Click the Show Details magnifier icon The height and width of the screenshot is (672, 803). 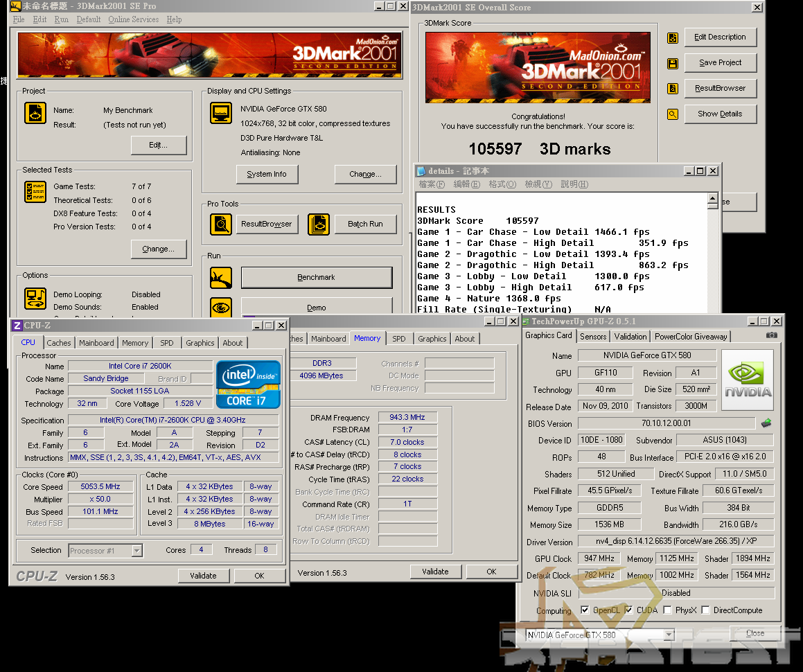point(673,114)
